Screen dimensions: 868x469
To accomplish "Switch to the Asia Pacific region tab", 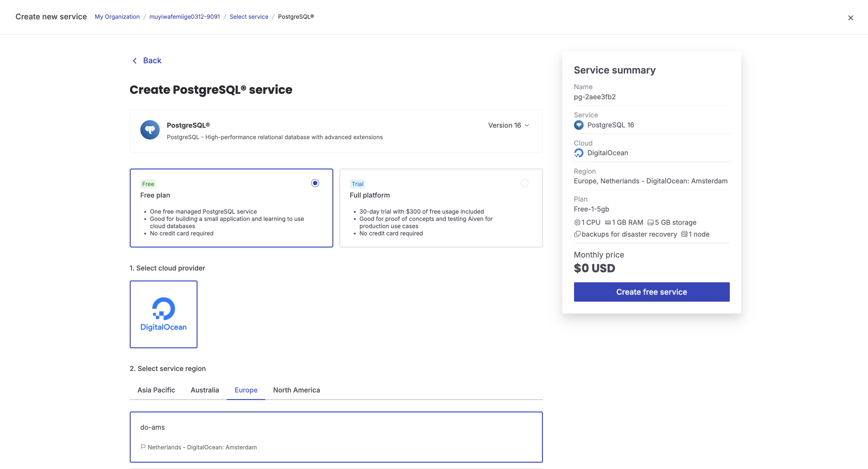I will [156, 390].
